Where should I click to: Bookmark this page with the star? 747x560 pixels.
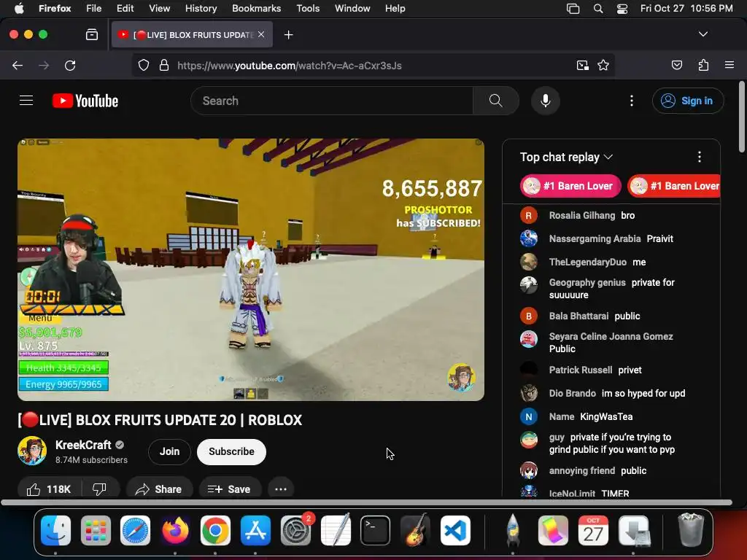pos(603,65)
